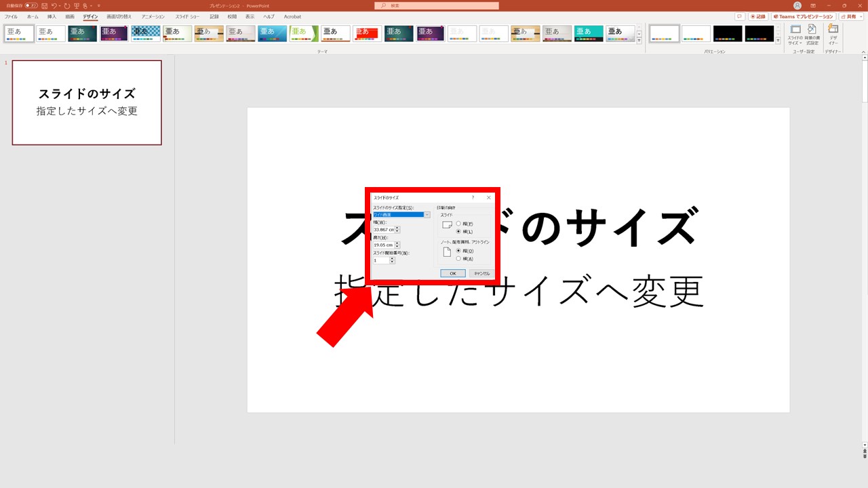
Task: Click the Save icon in Quick Access Toolbar
Action: coord(45,5)
